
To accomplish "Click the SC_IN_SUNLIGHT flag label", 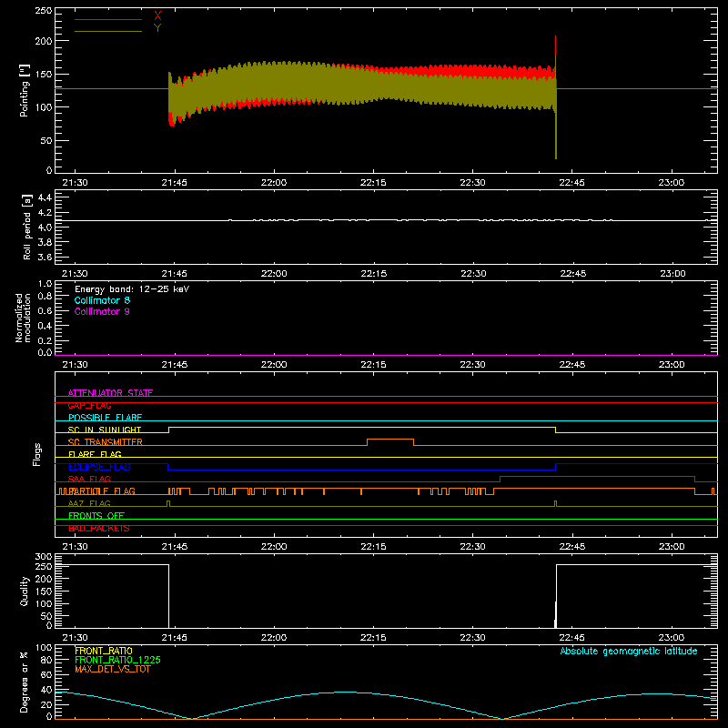I will tap(105, 430).
